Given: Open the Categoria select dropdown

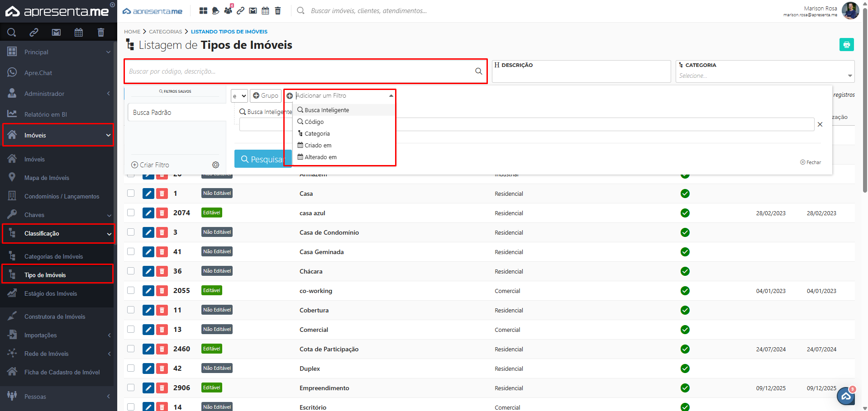Looking at the screenshot, I should click(x=764, y=76).
